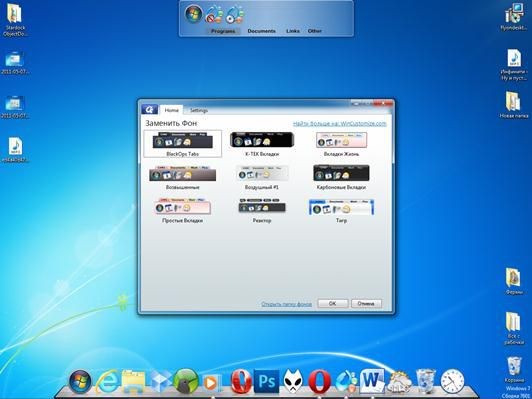Select the Links tab on the top dock

(293, 31)
